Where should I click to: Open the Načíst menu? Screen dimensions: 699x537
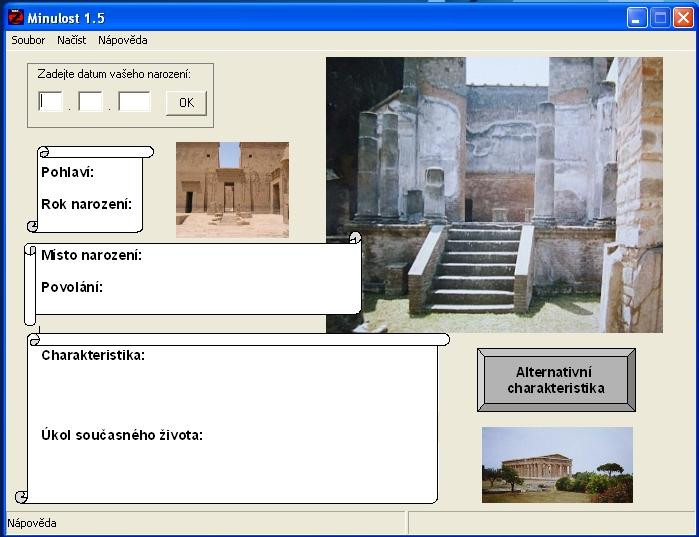pos(71,40)
